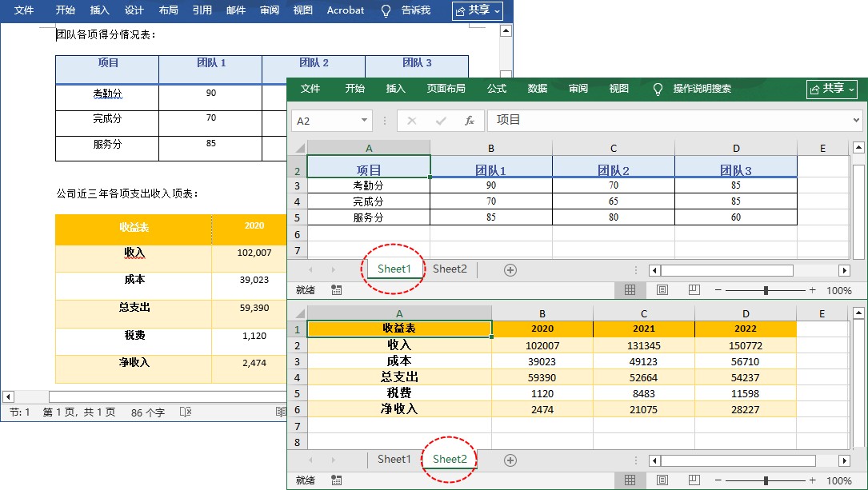Click the 100% zoom level in 收益表 Excel window

838,480
